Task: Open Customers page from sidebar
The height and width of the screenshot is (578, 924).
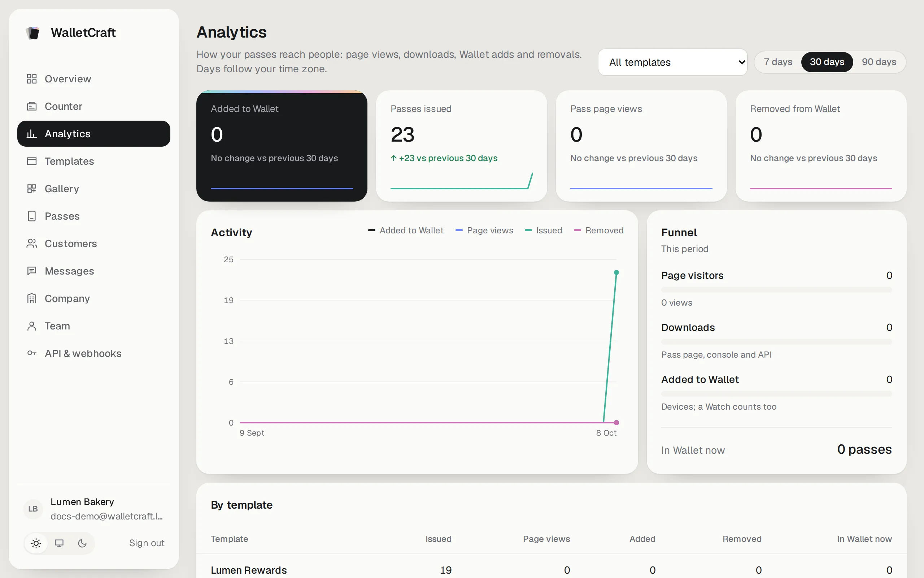Action: point(93,243)
